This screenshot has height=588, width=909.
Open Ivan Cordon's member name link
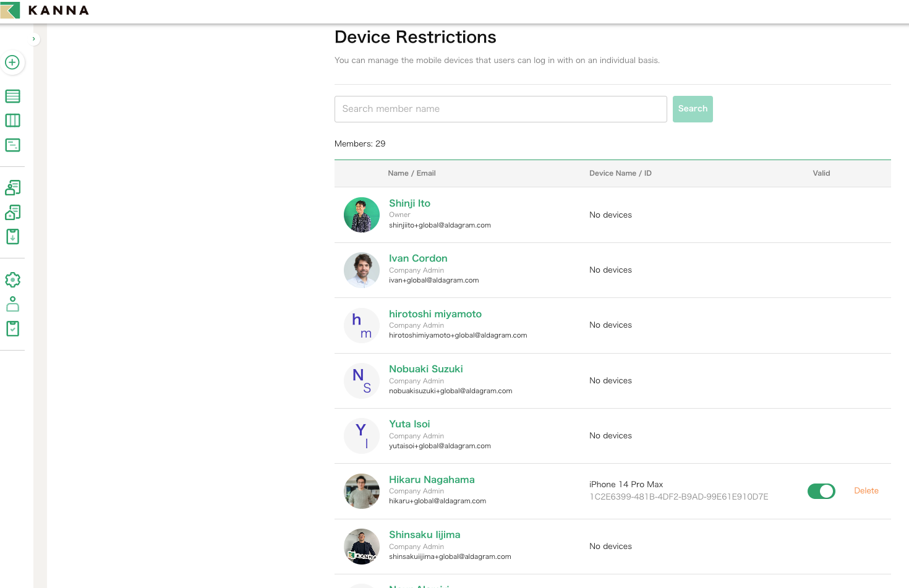coord(418,258)
